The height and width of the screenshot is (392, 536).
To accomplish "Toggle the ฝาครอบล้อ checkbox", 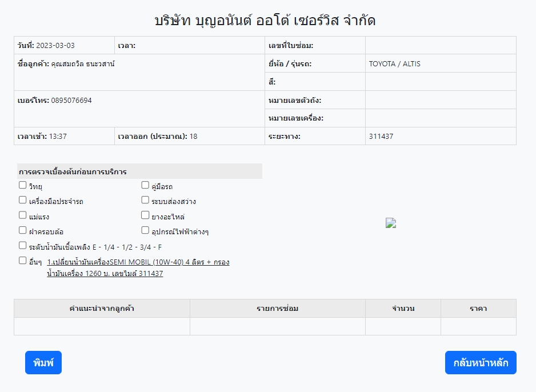I will [x=23, y=230].
